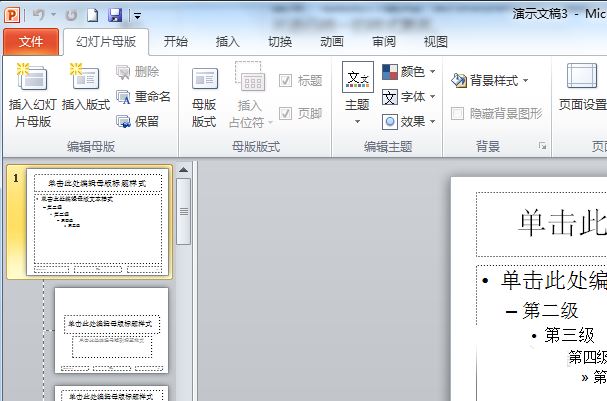Screen dimensions: 607x401
Task: Toggle the Title (标题) checkbox
Action: pos(285,81)
